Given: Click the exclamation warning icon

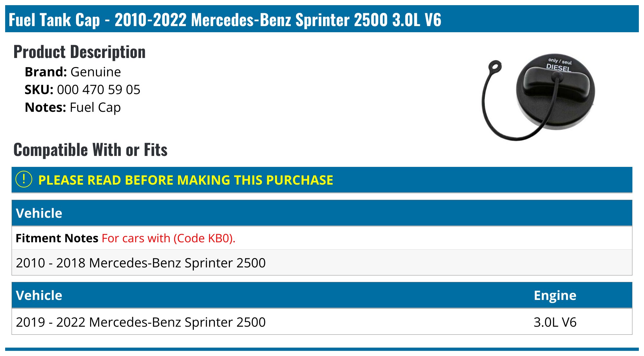Looking at the screenshot, I should tap(24, 179).
